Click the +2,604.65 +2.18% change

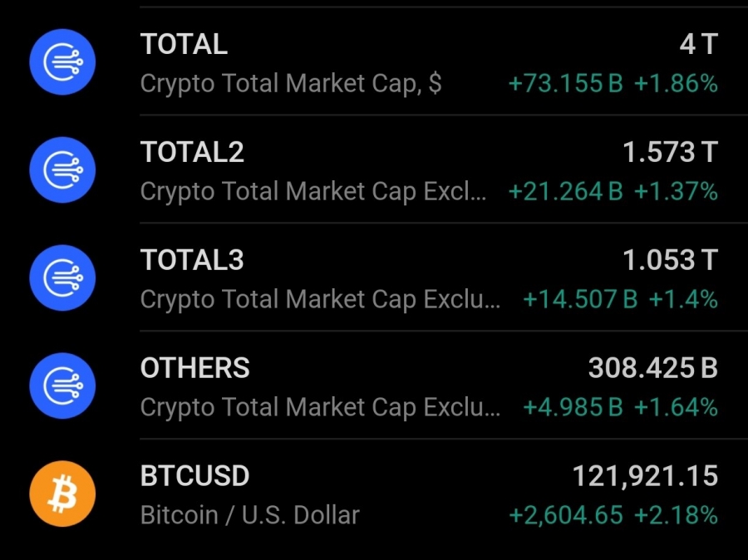(x=613, y=515)
